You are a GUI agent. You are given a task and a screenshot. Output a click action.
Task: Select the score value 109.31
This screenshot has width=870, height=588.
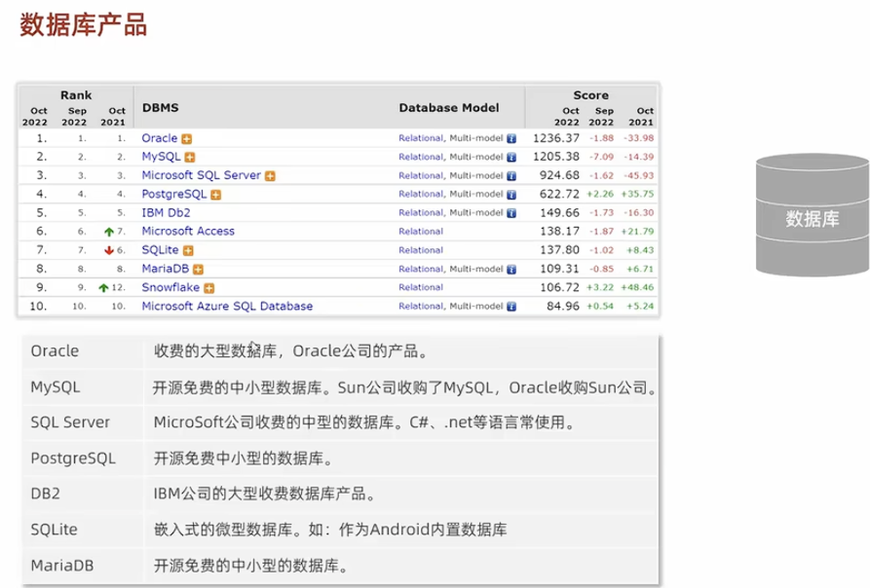click(x=559, y=269)
